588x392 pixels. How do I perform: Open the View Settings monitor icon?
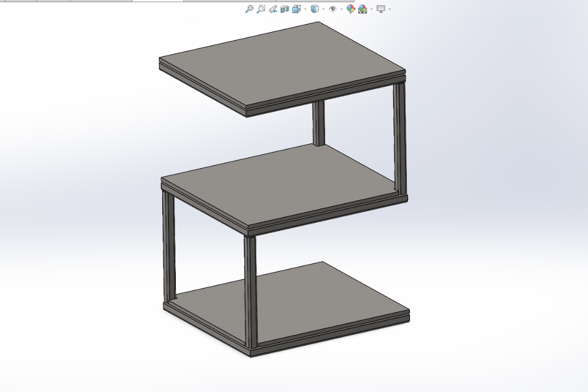click(x=381, y=9)
